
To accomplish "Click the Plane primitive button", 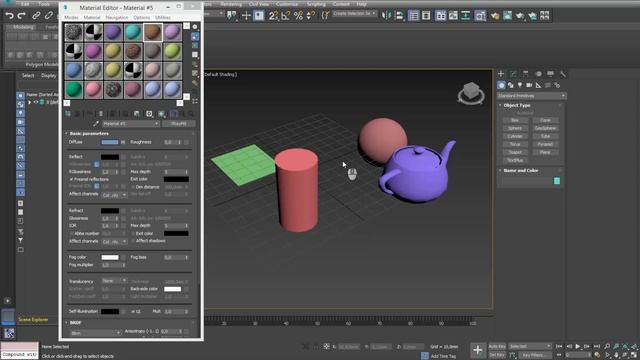I will tap(545, 152).
